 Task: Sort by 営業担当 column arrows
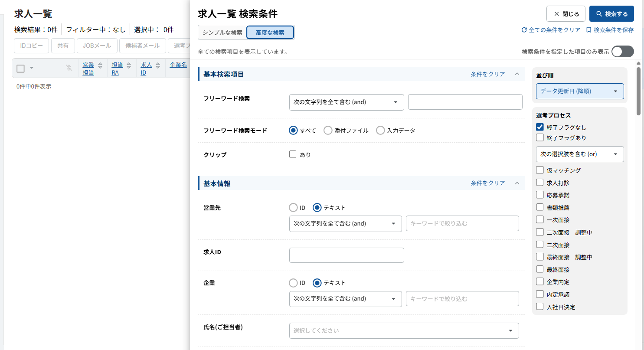pyautogui.click(x=100, y=65)
